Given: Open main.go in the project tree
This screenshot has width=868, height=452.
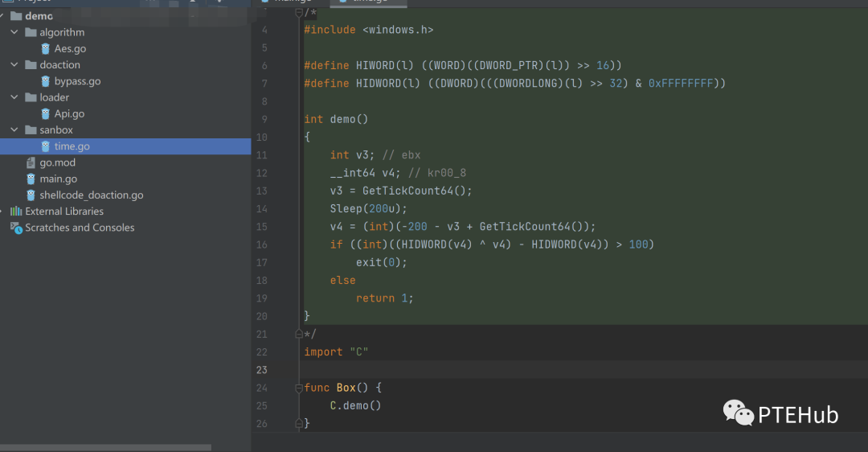Looking at the screenshot, I should coord(58,179).
